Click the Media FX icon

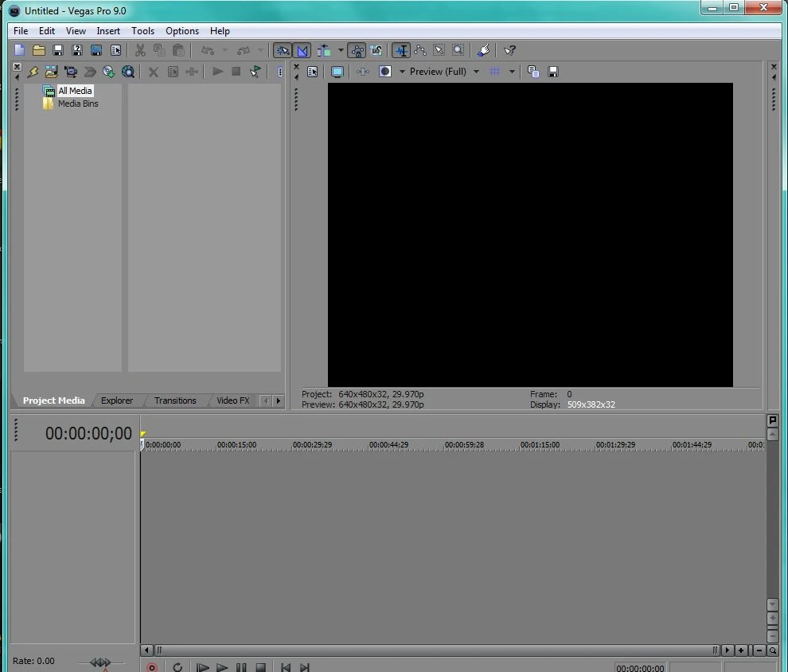click(192, 72)
